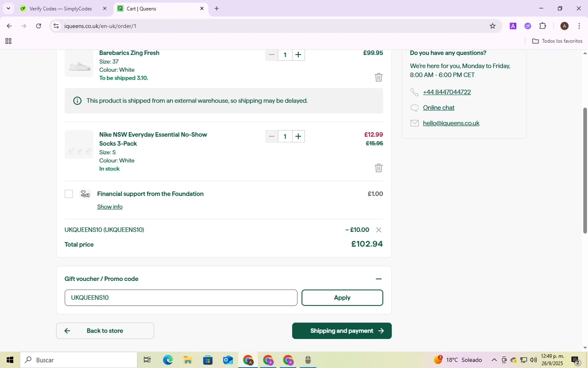The image size is (588, 368).
Task: Collapse the Gift voucher / Promo code section
Action: pos(379,279)
